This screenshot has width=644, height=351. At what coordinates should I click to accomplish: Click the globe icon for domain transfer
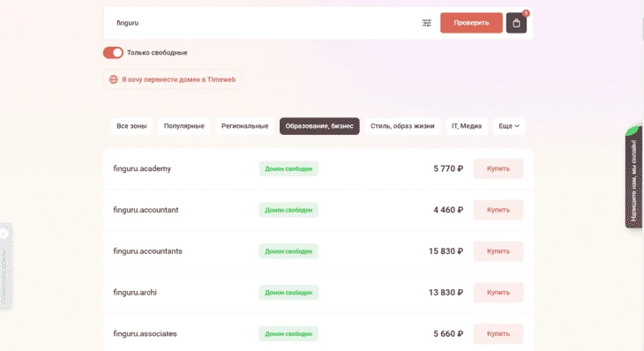pyautogui.click(x=114, y=79)
